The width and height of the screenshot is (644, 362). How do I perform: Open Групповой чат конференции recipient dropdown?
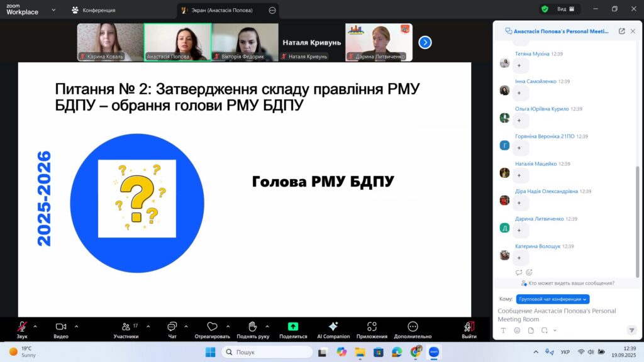(552, 299)
